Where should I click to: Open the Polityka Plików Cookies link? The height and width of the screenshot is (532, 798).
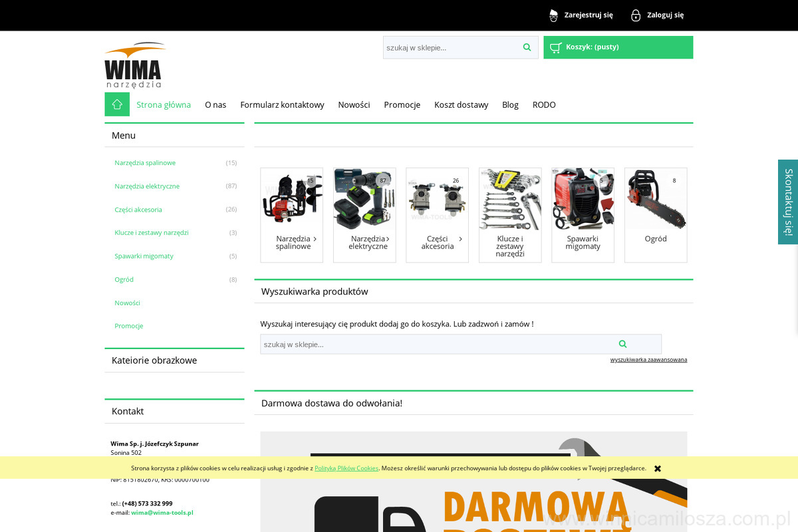coord(346,468)
